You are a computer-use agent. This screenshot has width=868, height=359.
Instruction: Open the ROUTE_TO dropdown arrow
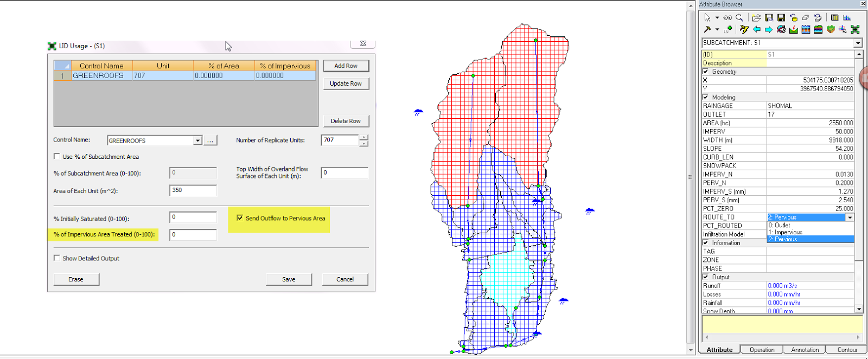pos(850,217)
